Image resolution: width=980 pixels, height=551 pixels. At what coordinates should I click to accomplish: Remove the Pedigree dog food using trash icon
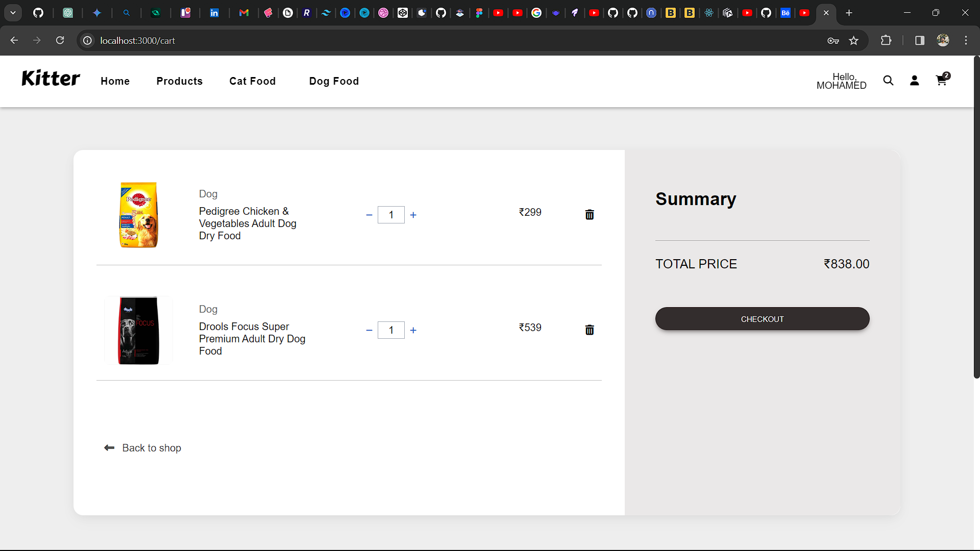[x=590, y=214]
